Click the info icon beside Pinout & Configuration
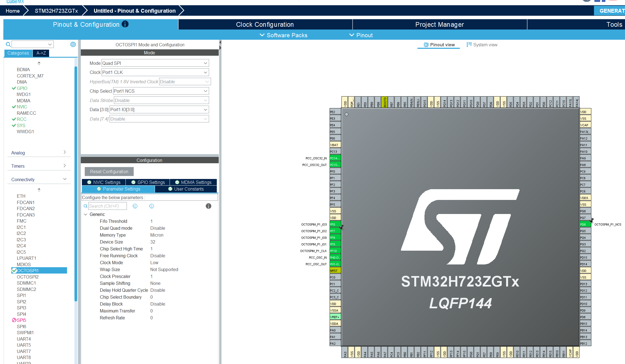The image size is (625, 364). pos(125,24)
